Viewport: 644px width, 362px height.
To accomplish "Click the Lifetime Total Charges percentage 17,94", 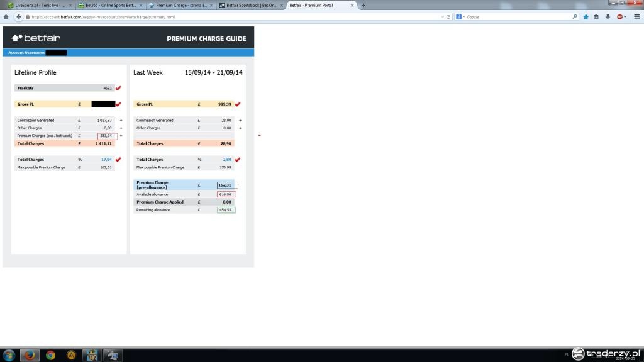I will point(106,159).
